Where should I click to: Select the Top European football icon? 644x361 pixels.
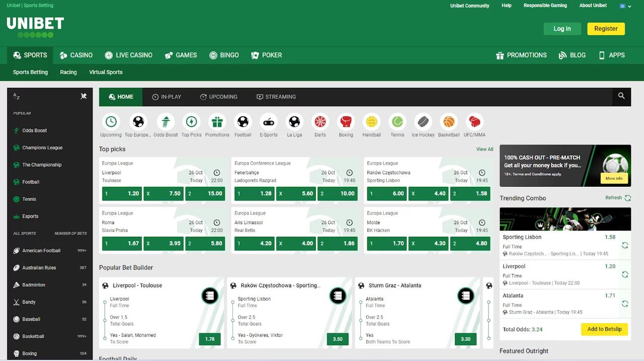[138, 121]
